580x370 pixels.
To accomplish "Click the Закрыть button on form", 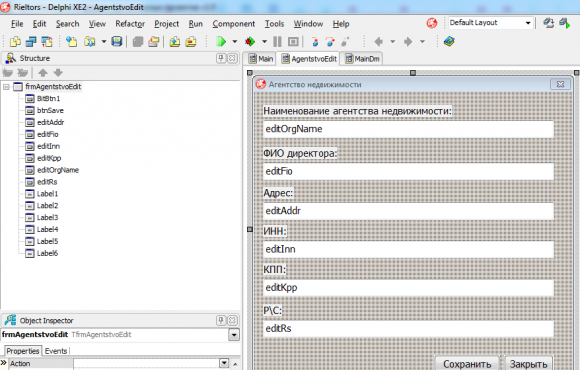I will (x=528, y=363).
